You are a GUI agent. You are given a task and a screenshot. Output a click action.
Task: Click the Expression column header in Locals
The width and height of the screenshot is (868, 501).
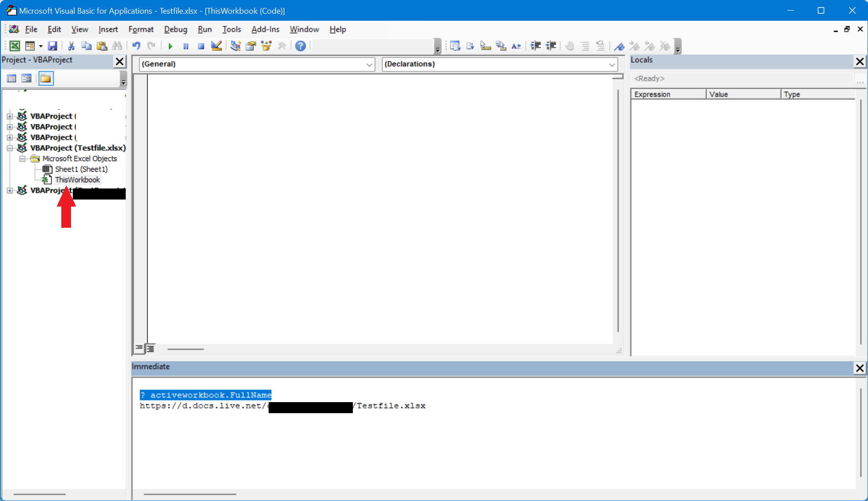(x=668, y=94)
